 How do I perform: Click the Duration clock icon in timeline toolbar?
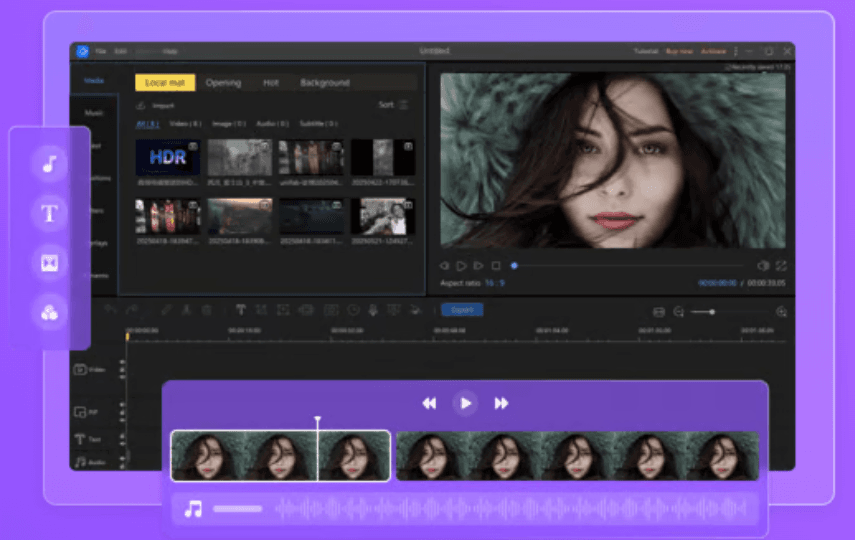[x=353, y=310]
